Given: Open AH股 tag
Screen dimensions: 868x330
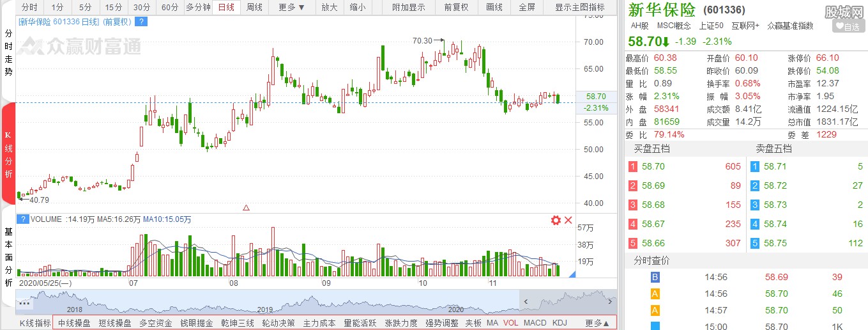Looking at the screenshot, I should (x=640, y=26).
